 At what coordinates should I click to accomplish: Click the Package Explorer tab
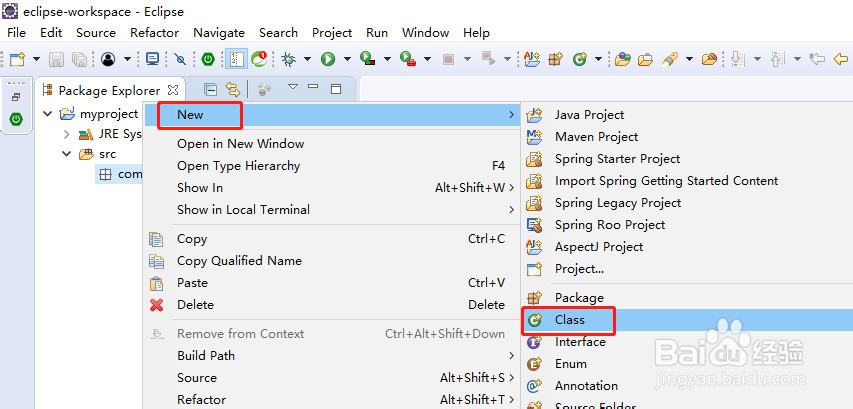[x=109, y=90]
